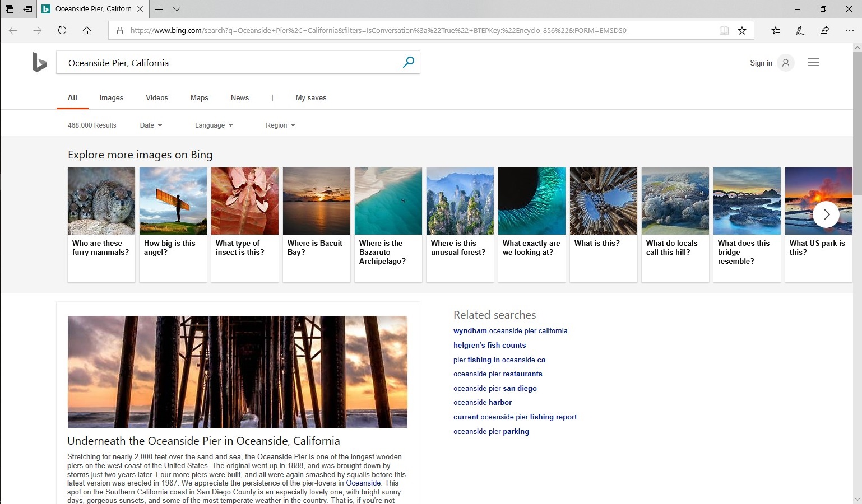862x504 pixels.
Task: Switch to the Images tab
Action: point(112,97)
